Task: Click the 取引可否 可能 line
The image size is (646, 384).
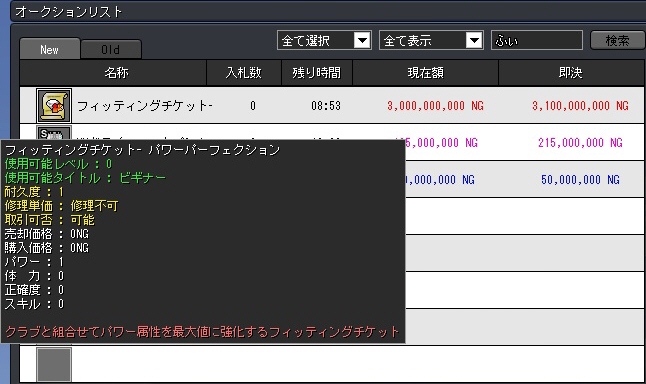Action: 49,220
